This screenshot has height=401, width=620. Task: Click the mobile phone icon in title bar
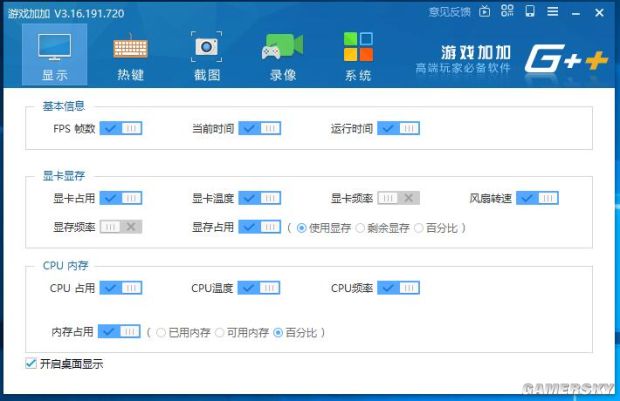[530, 12]
